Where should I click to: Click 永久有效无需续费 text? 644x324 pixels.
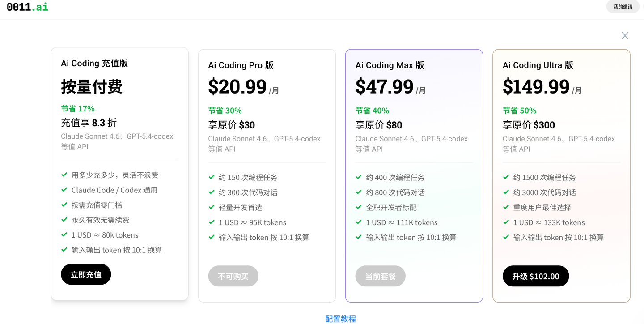(x=101, y=220)
